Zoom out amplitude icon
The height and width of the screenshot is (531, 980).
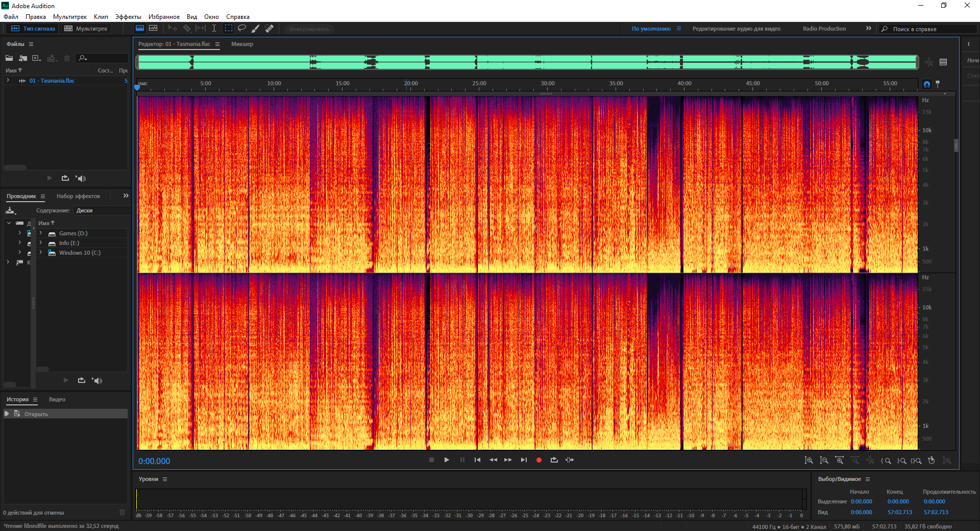824,460
